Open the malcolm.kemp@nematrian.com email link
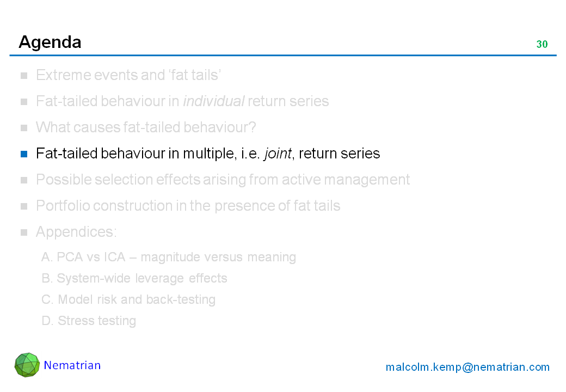Screen dimensions: 566x392 467,367
